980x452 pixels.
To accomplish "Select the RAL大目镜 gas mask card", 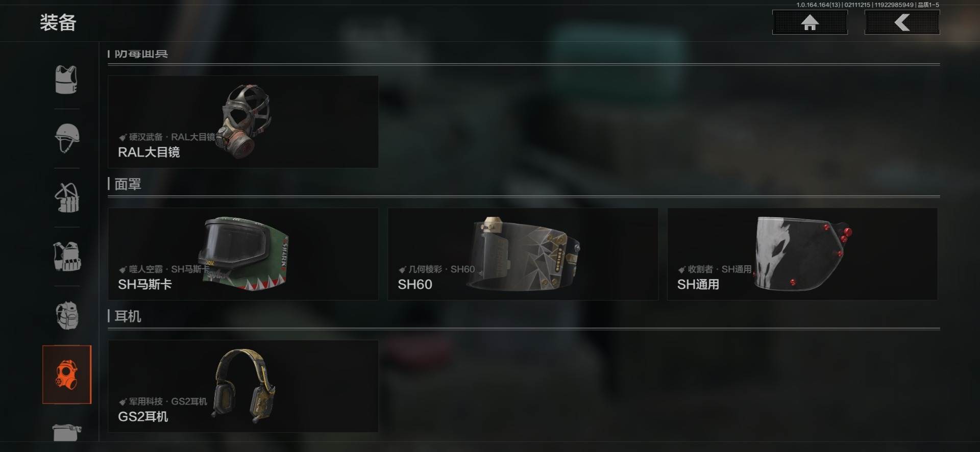I will [x=243, y=122].
